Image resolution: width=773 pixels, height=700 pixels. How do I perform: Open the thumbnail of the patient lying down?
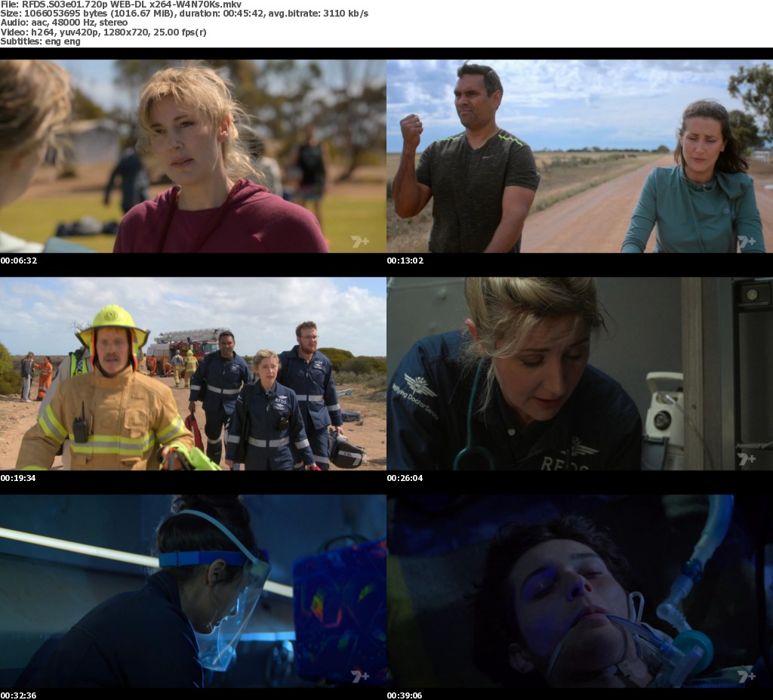tap(580, 591)
